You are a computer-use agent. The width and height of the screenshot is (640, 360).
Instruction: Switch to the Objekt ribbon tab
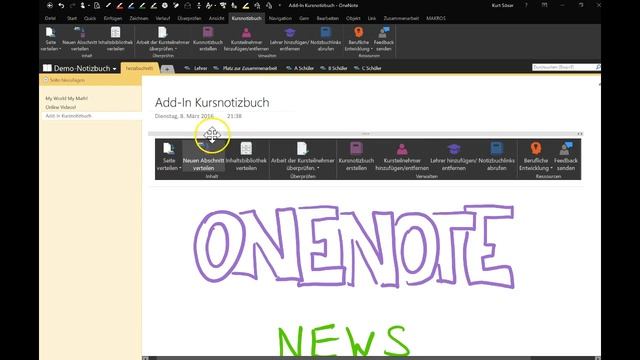[353, 18]
